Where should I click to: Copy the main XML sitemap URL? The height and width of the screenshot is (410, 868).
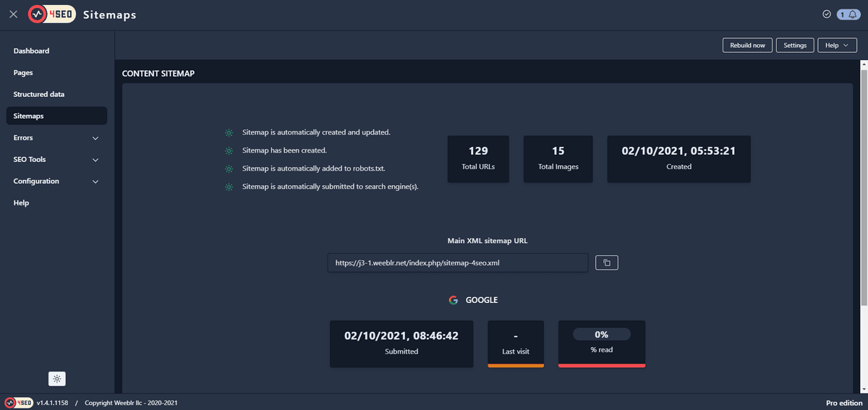click(607, 262)
